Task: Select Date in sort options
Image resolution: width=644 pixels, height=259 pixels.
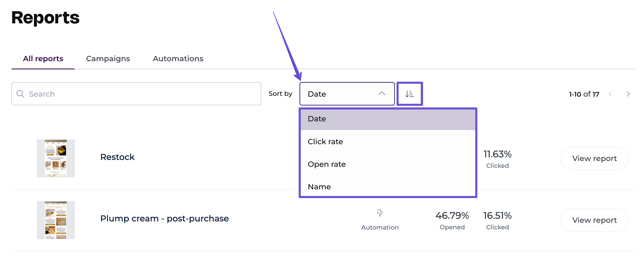Action: [x=388, y=119]
